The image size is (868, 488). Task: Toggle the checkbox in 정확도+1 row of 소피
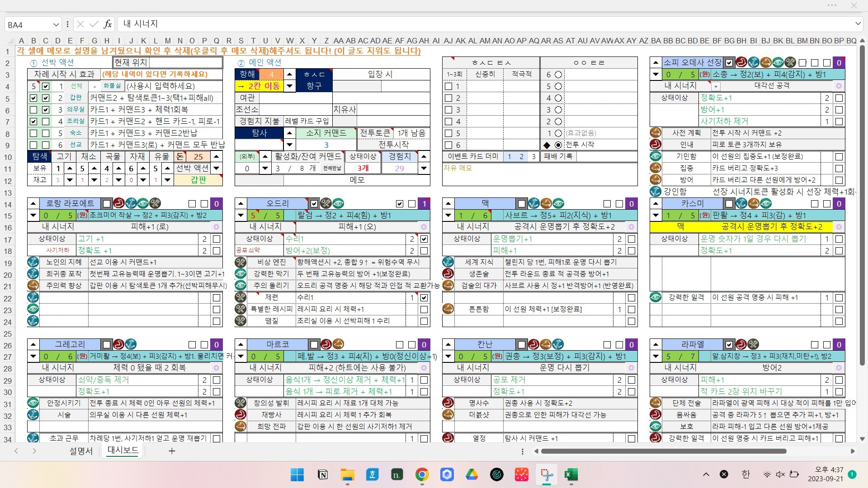(x=839, y=98)
